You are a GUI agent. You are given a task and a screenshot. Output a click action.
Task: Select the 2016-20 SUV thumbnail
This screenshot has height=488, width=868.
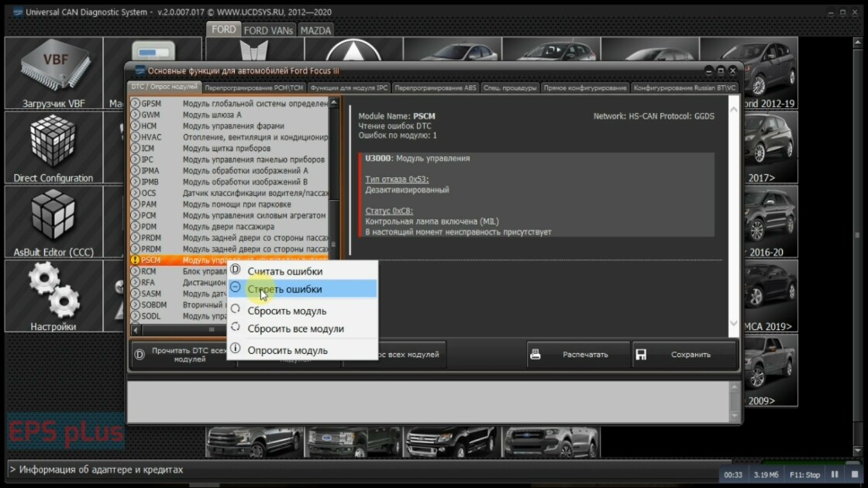(x=770, y=222)
